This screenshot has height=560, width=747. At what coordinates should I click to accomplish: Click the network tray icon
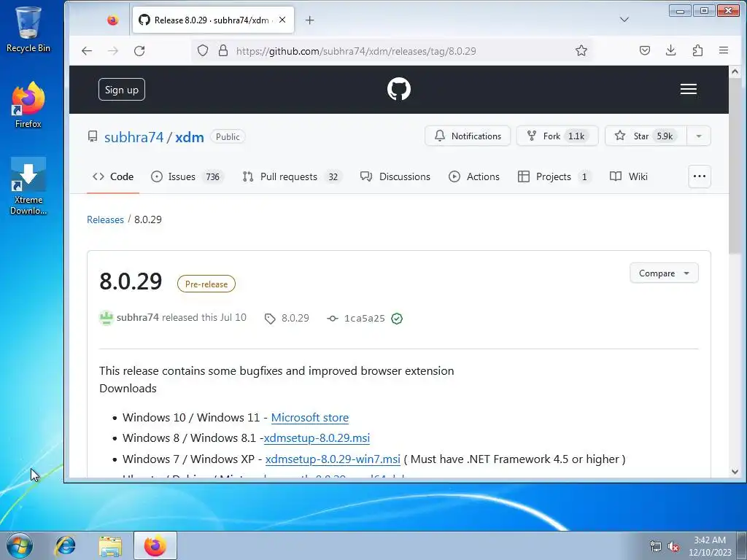(656, 547)
